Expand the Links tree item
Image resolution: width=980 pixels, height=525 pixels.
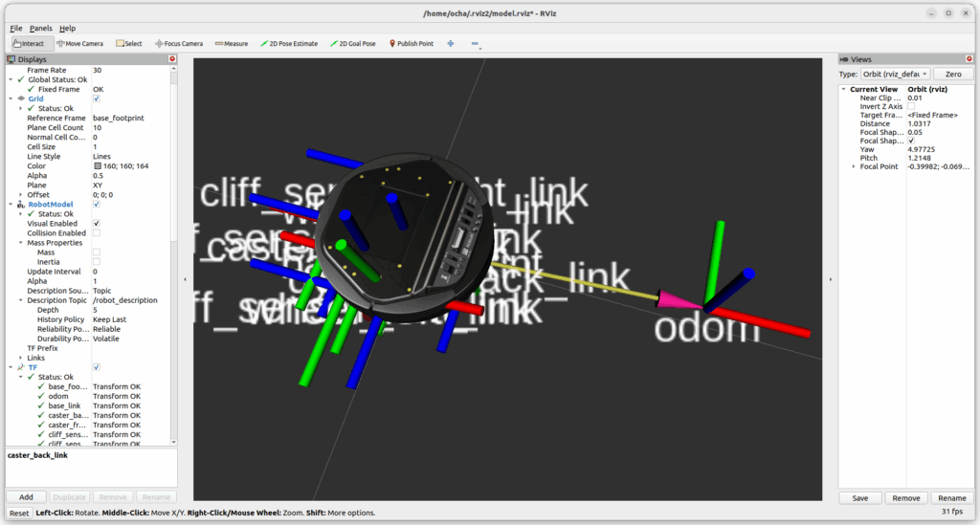tap(20, 358)
